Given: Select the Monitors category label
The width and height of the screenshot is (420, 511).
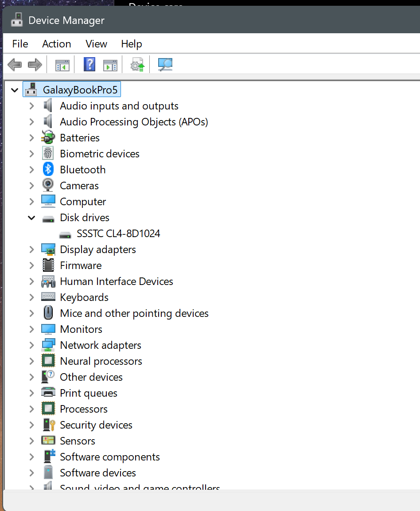Looking at the screenshot, I should (81, 329).
